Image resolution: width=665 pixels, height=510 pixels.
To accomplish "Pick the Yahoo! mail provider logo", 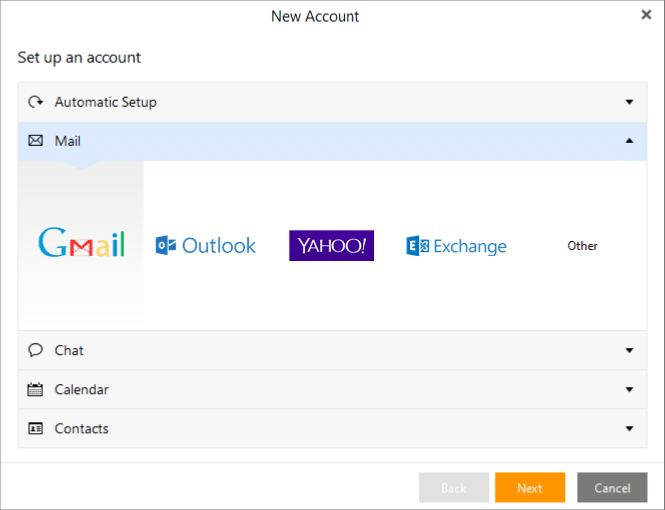I will coord(331,246).
